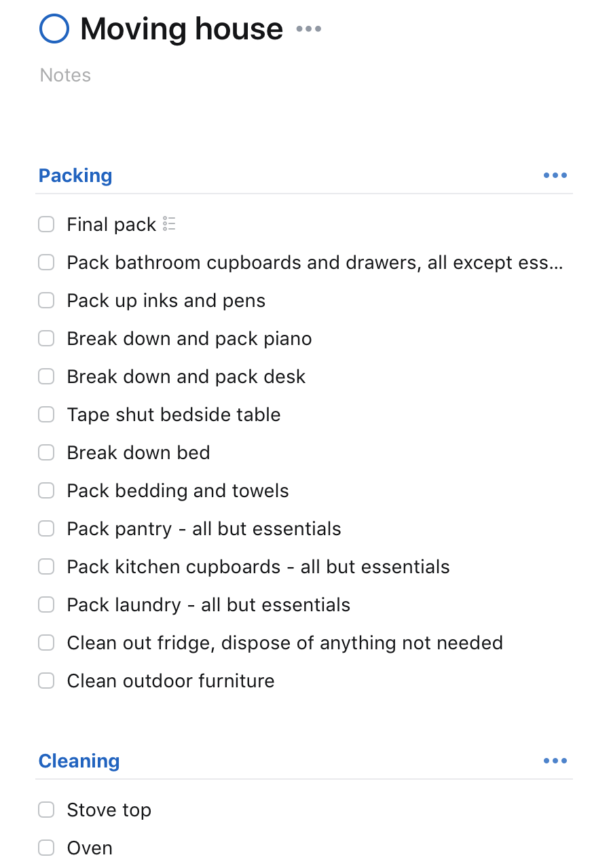
Task: Tick the Pack bedding and towels checkbox
Action: pos(46,490)
